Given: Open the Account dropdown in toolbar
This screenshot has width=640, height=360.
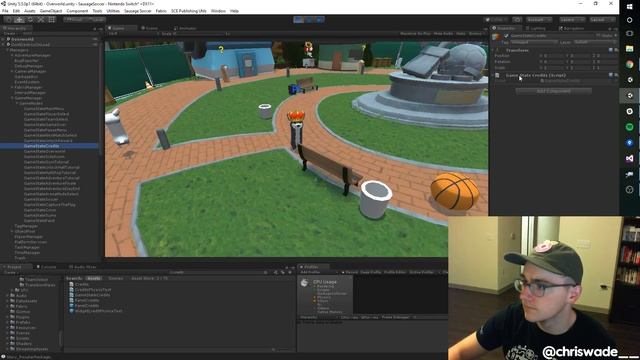Looking at the screenshot, I should click(538, 20).
